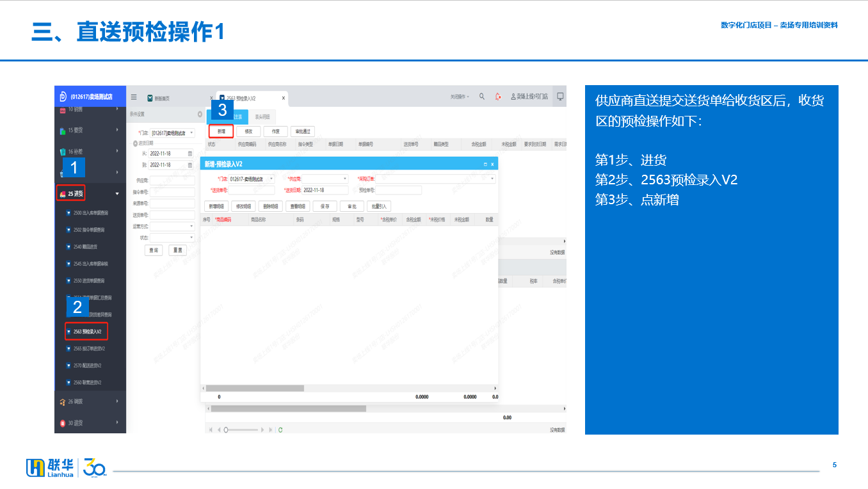Image resolution: width=868 pixels, height=489 pixels.
Task: Collapse the 25 进货 menu arrow
Action: point(117,193)
